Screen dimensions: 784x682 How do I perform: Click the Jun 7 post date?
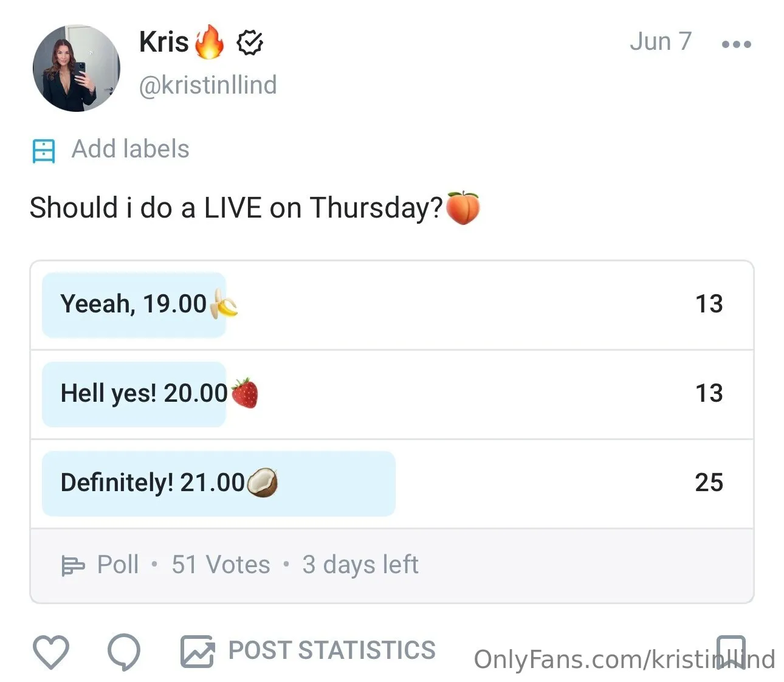coord(660,41)
